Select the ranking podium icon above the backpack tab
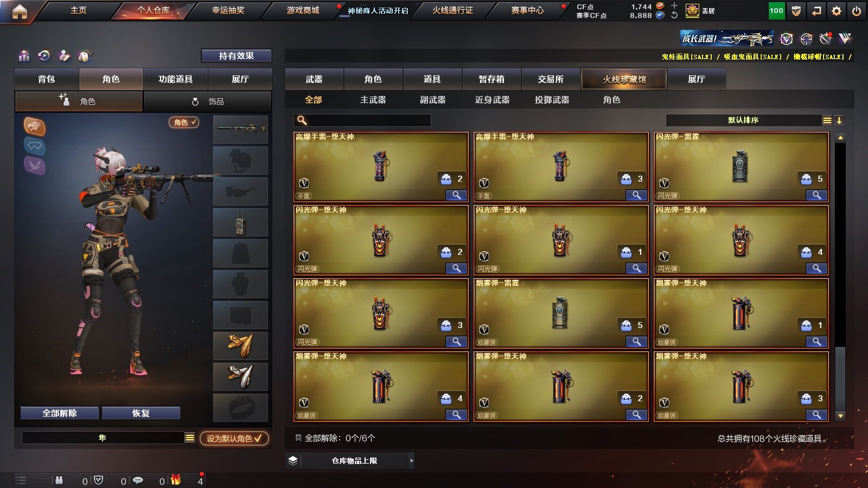 click(x=24, y=56)
